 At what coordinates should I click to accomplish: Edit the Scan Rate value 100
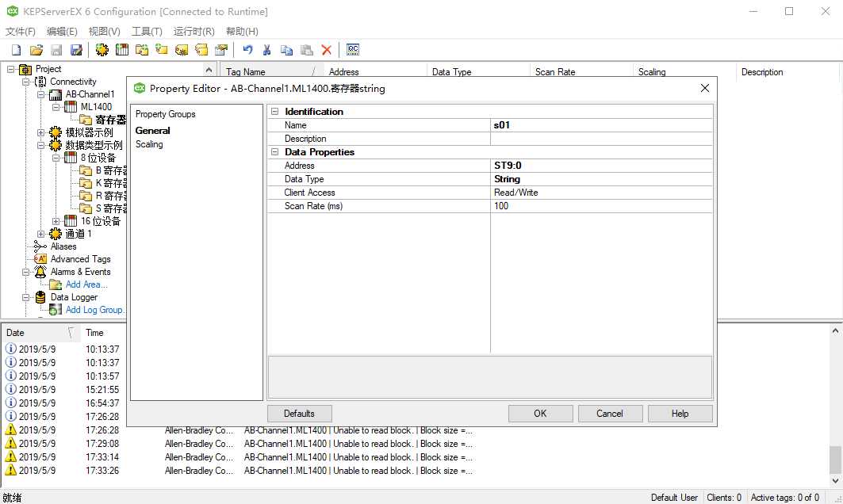(x=602, y=206)
